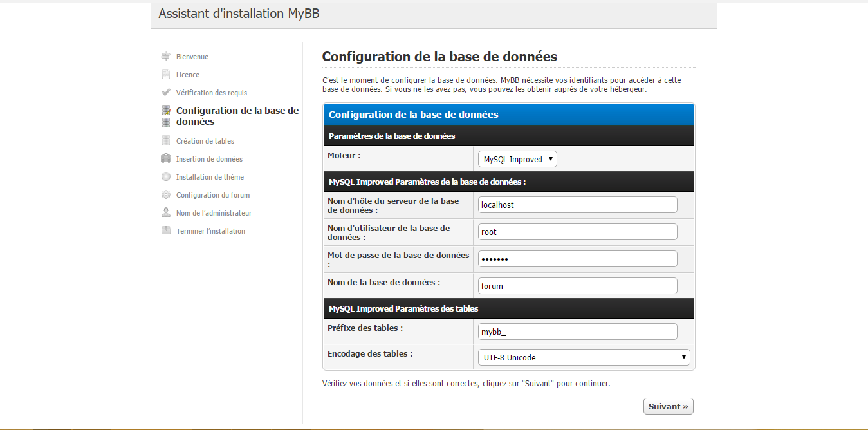Click the Assistant d'installation MyBB title
Viewport: 868px width, 430px height.
coord(239,14)
